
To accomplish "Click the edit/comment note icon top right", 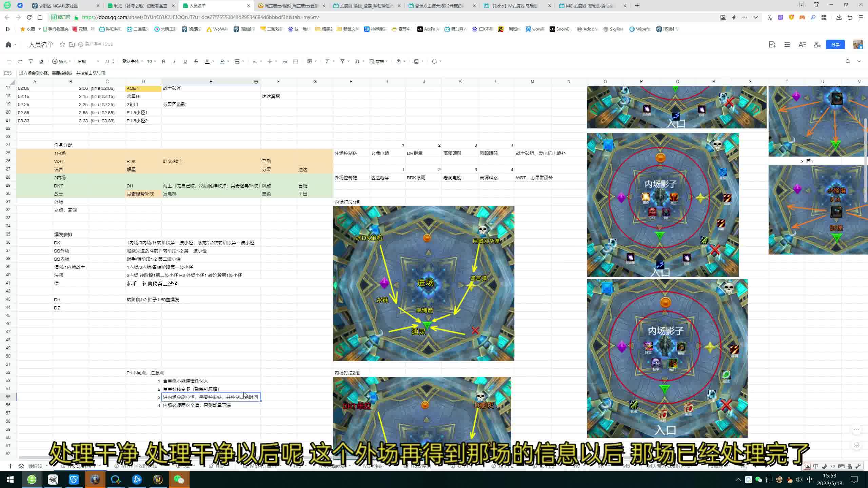I will pyautogui.click(x=772, y=44).
